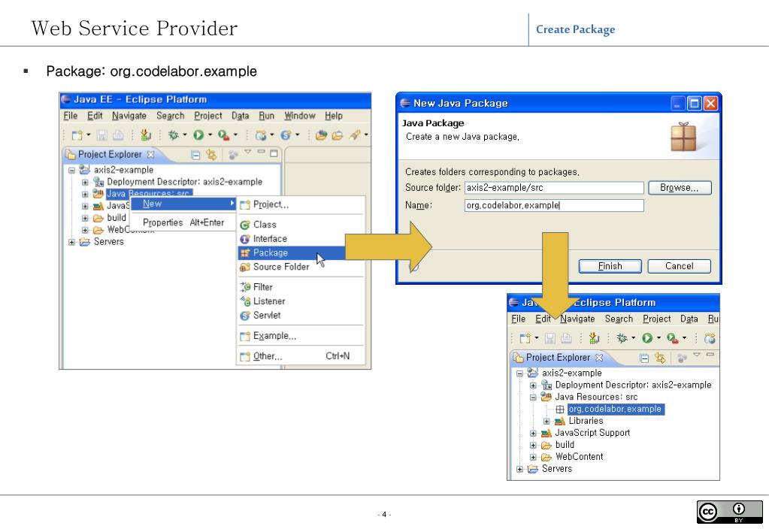Click Properties in the context menu
This screenshot has height=532, width=769.
pos(163,222)
